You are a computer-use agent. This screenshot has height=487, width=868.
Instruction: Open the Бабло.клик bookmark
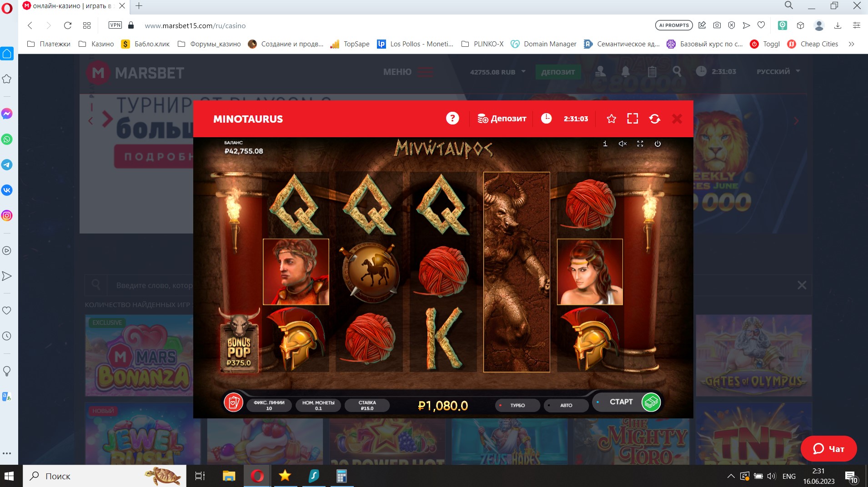click(146, 44)
